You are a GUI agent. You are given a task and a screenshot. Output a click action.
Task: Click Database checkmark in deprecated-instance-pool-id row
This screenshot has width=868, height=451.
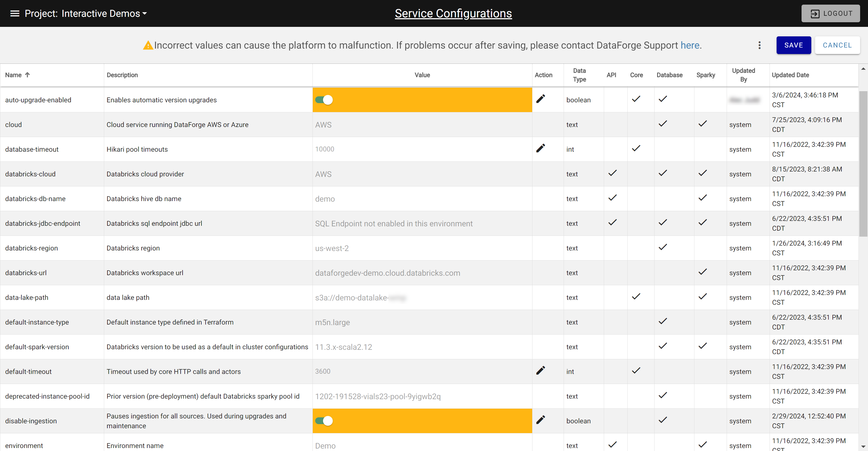pos(663,395)
